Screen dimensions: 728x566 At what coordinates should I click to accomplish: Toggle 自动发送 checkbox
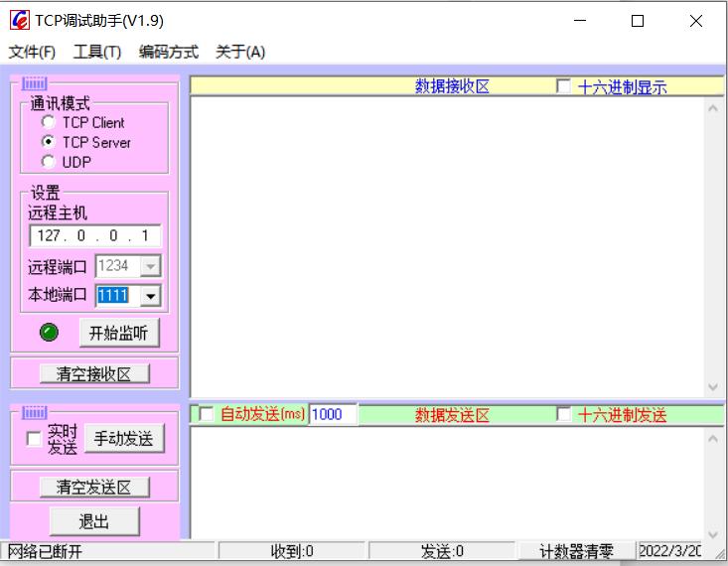207,414
